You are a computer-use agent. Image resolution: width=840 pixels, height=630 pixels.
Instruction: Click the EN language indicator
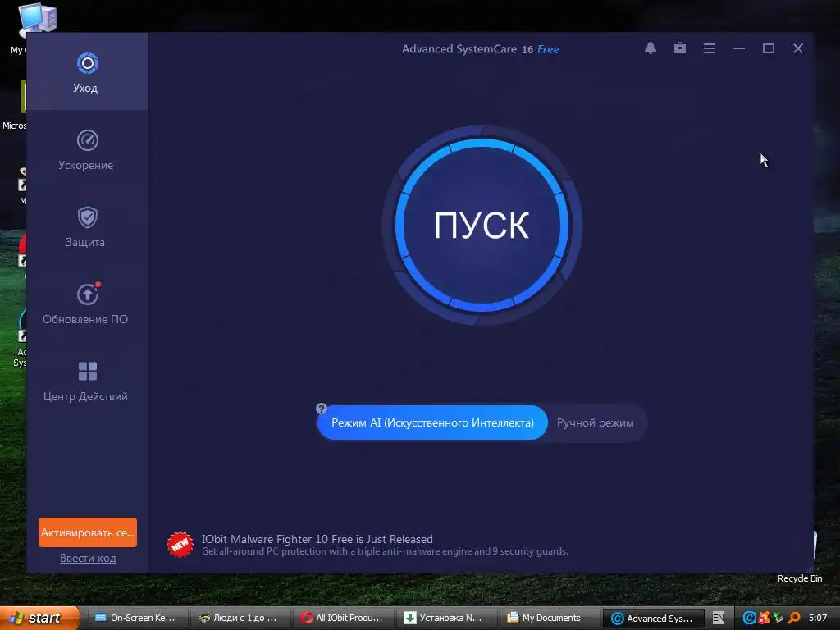718,619
